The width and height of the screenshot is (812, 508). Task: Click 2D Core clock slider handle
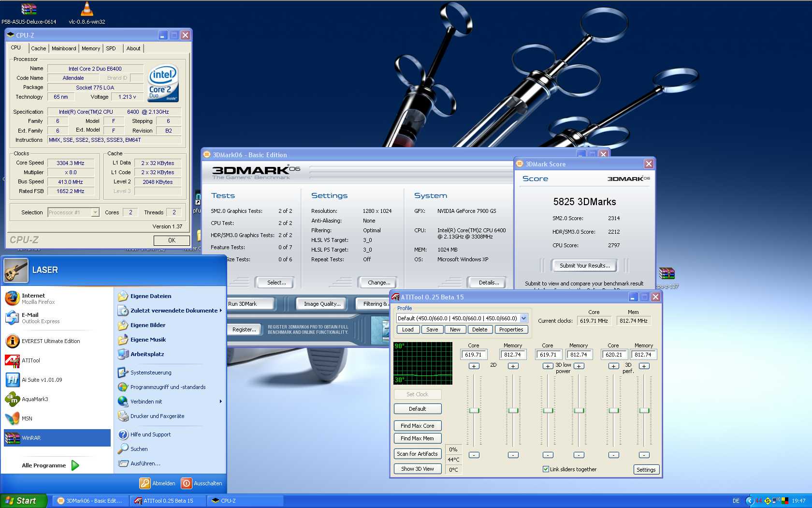pos(474,410)
